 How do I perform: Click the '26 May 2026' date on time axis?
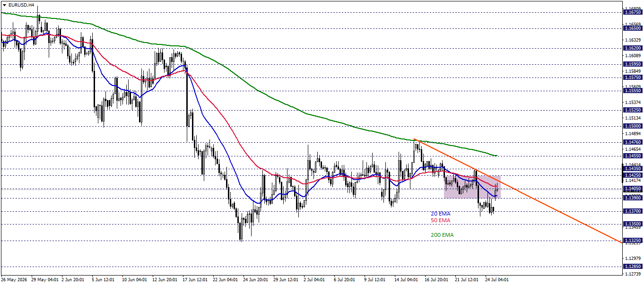point(14,280)
